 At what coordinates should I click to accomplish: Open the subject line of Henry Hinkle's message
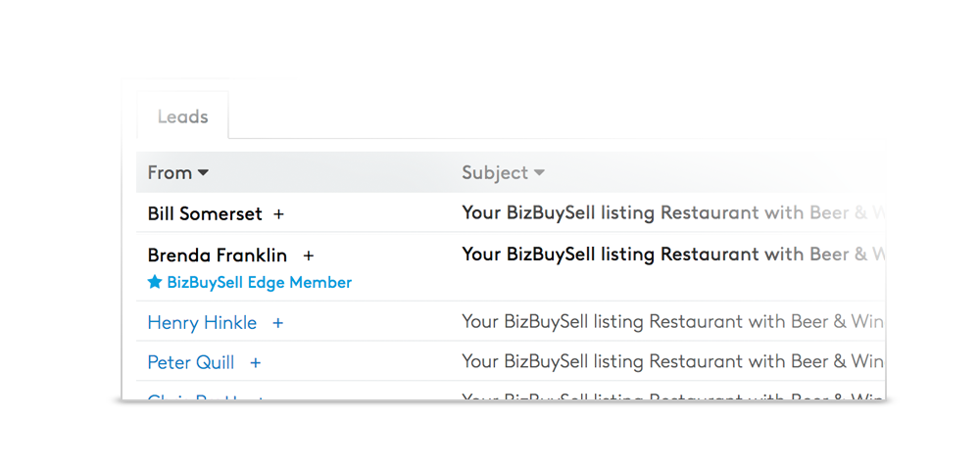click(672, 322)
